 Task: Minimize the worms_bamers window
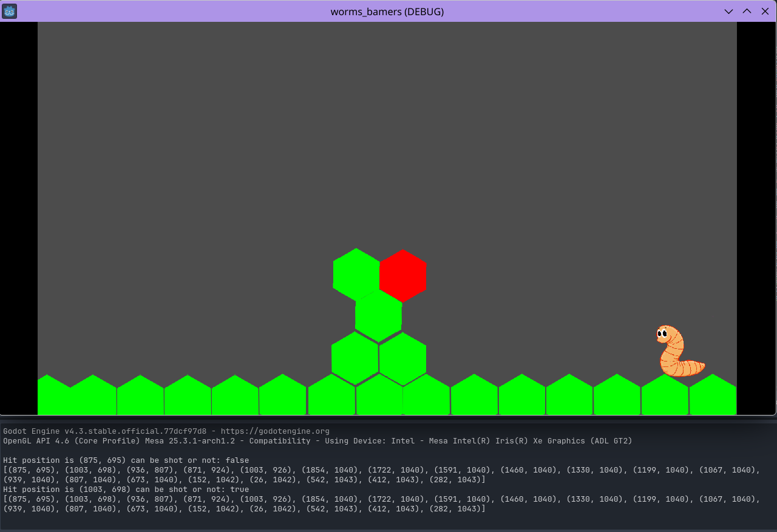pyautogui.click(x=729, y=11)
